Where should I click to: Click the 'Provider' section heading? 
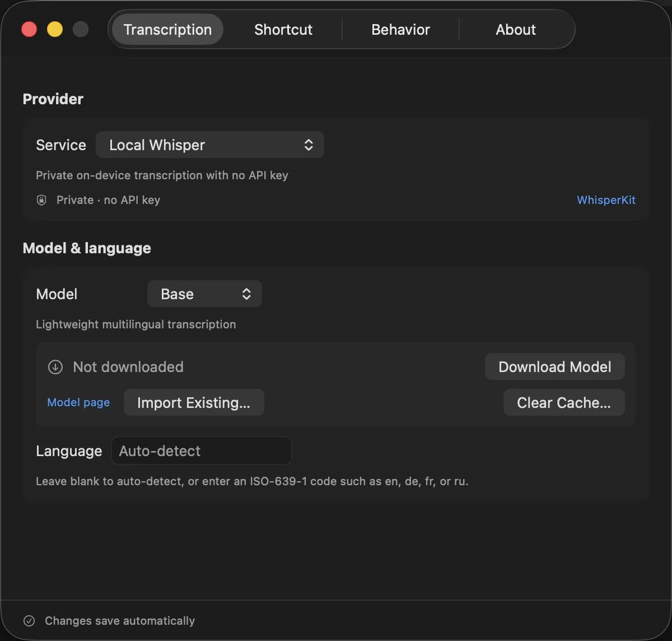(53, 99)
